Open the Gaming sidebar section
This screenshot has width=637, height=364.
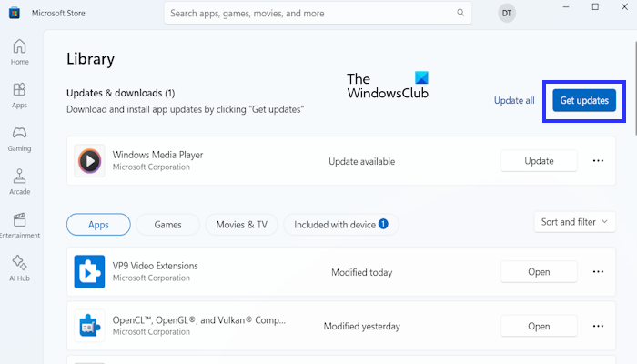point(19,137)
